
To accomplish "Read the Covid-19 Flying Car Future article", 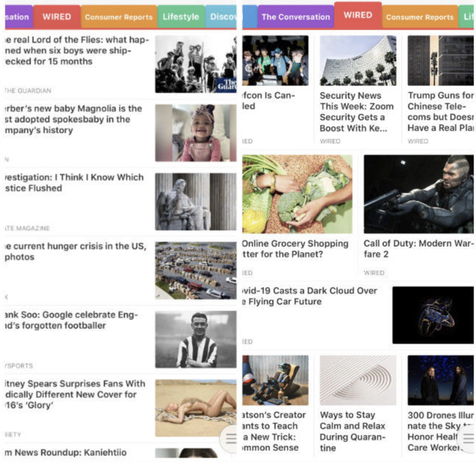I will pos(309,296).
